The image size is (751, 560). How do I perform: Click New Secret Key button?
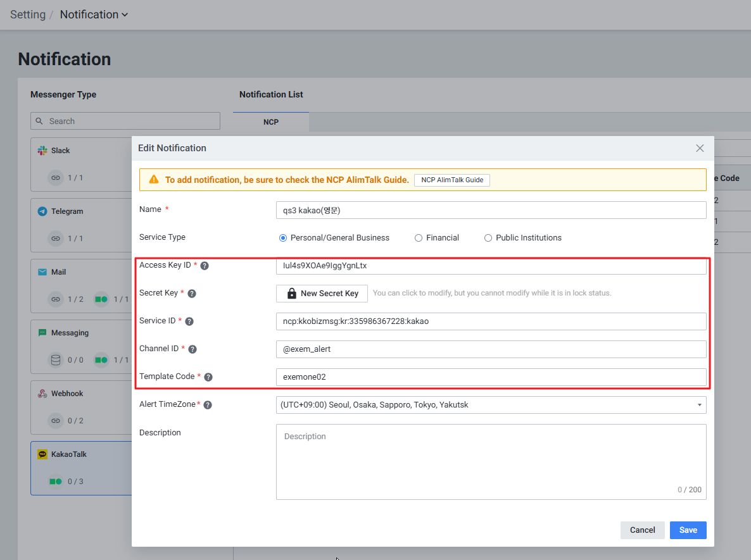click(322, 294)
